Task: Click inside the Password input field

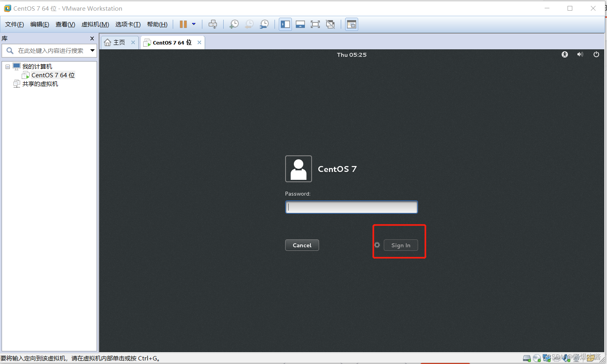Action: [351, 207]
